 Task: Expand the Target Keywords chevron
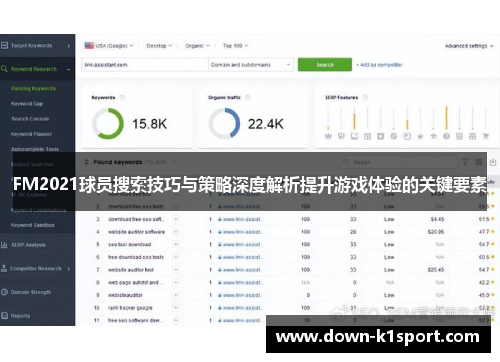click(69, 46)
